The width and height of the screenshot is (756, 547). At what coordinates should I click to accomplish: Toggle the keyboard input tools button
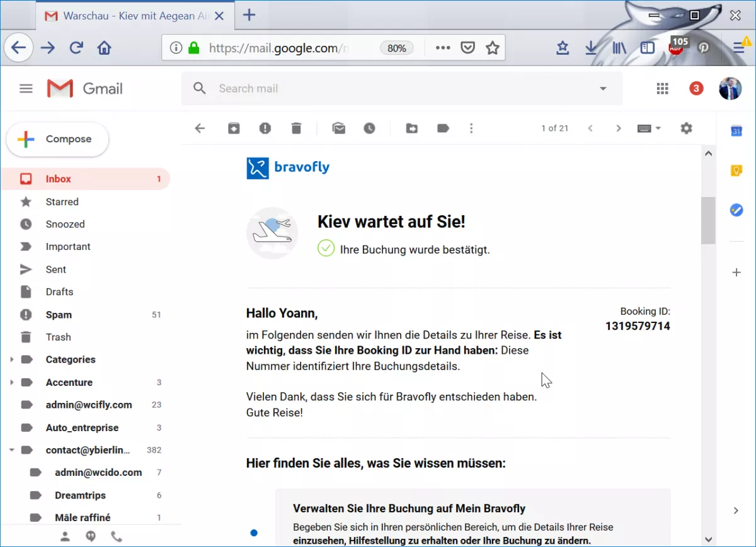pos(644,128)
